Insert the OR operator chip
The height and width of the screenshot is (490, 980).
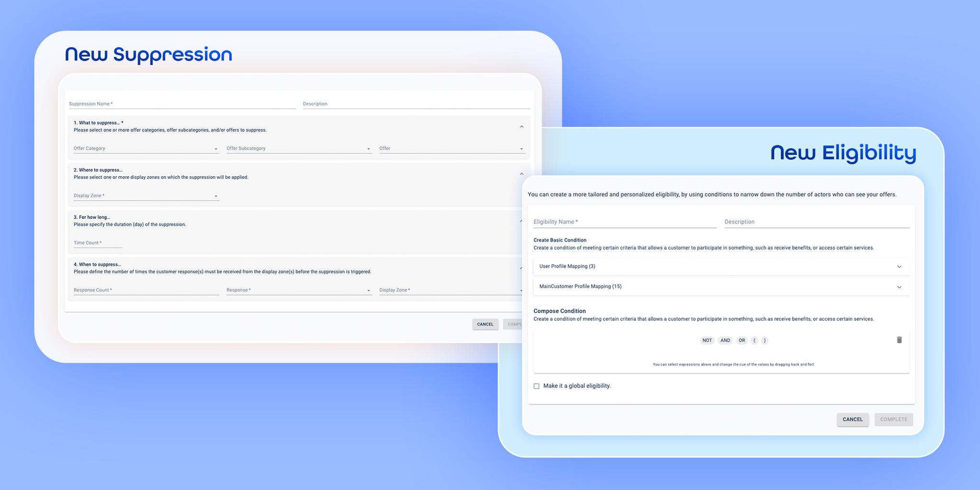pos(742,340)
